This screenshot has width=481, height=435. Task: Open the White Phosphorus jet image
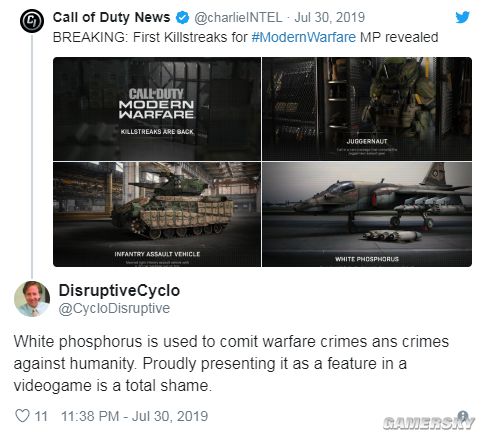(x=367, y=214)
